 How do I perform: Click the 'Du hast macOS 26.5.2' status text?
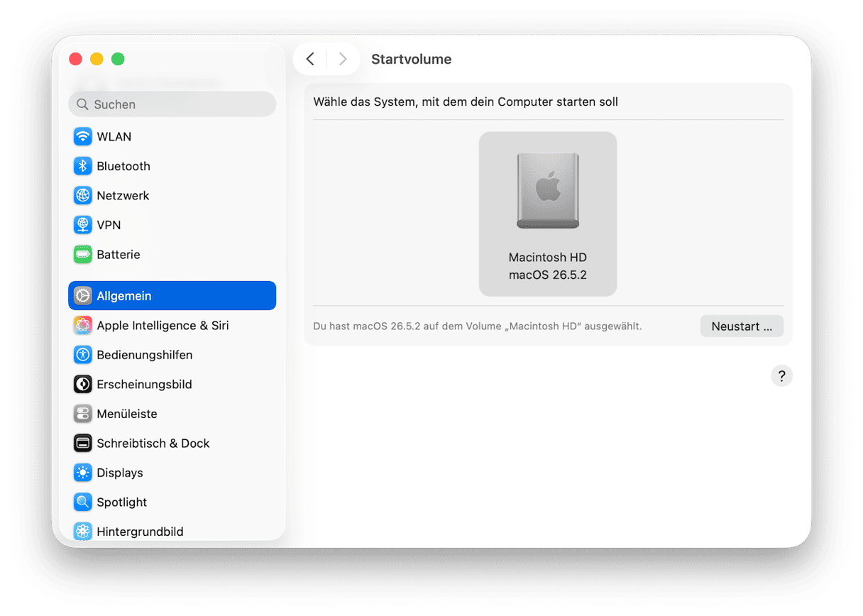click(x=478, y=326)
